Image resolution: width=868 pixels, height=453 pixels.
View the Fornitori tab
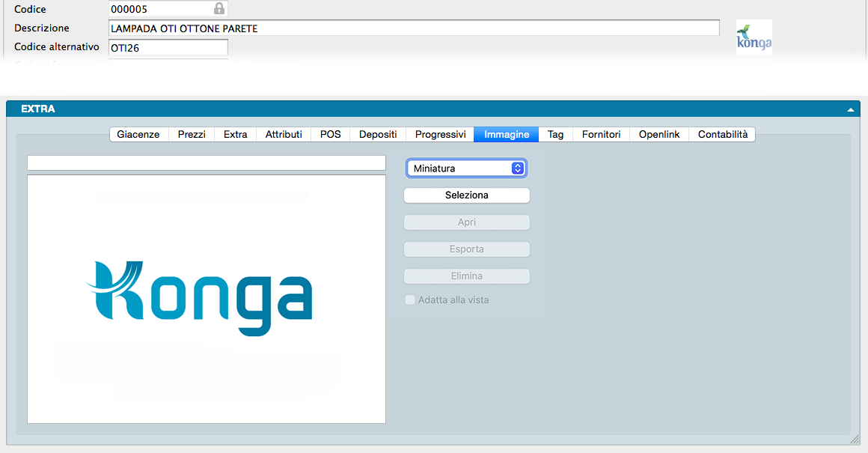pyautogui.click(x=601, y=135)
